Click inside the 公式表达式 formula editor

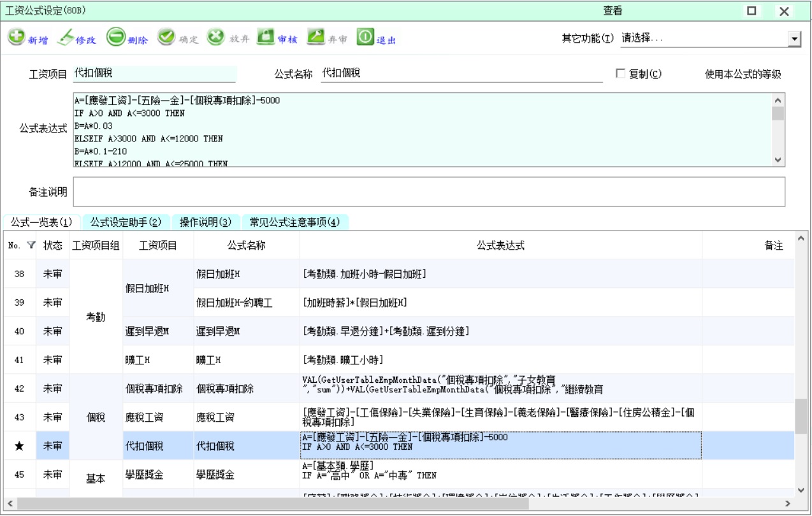pos(421,130)
